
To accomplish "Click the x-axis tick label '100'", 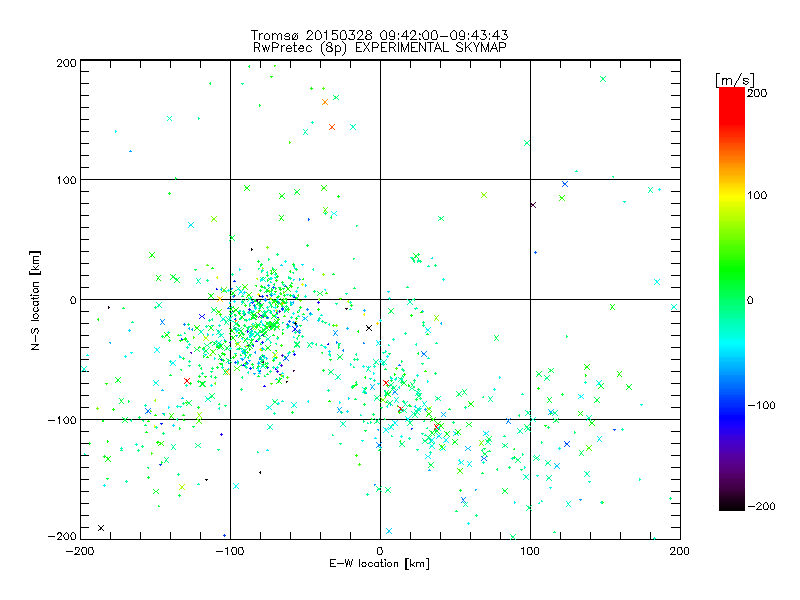I will [530, 551].
